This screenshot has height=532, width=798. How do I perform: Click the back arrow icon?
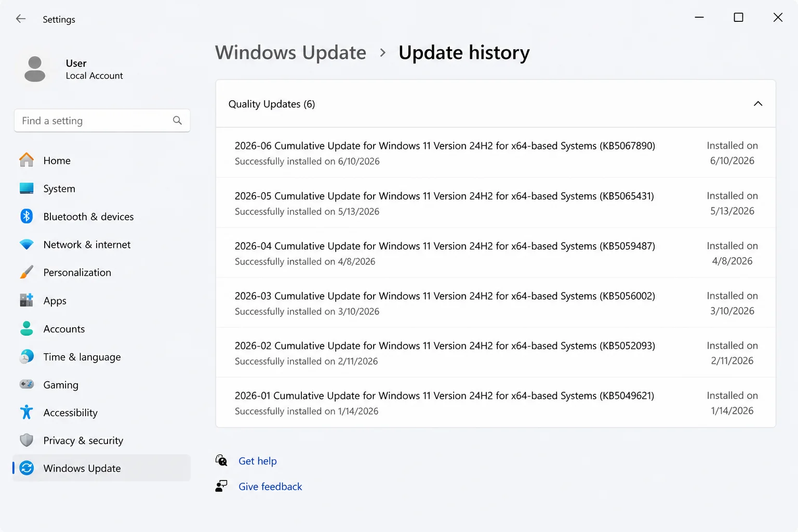point(21,19)
